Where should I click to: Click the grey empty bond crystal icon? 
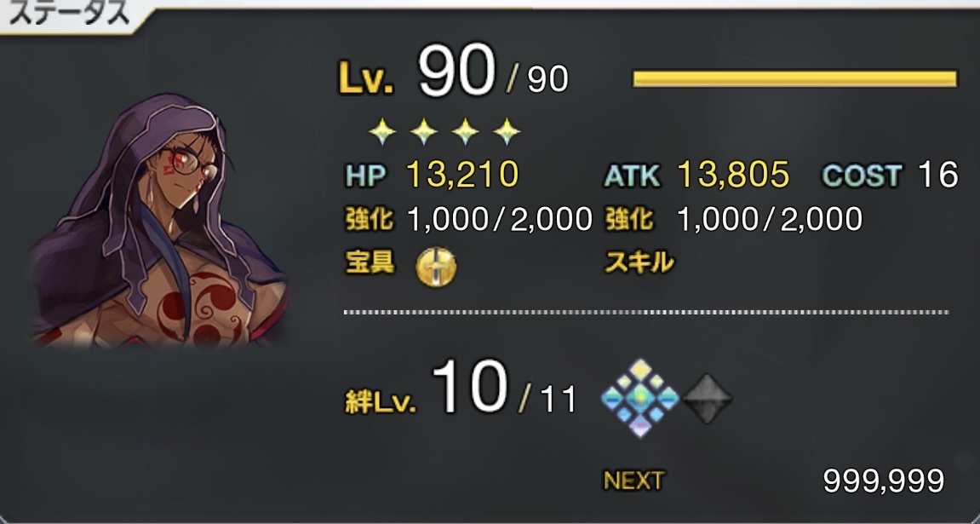click(707, 398)
